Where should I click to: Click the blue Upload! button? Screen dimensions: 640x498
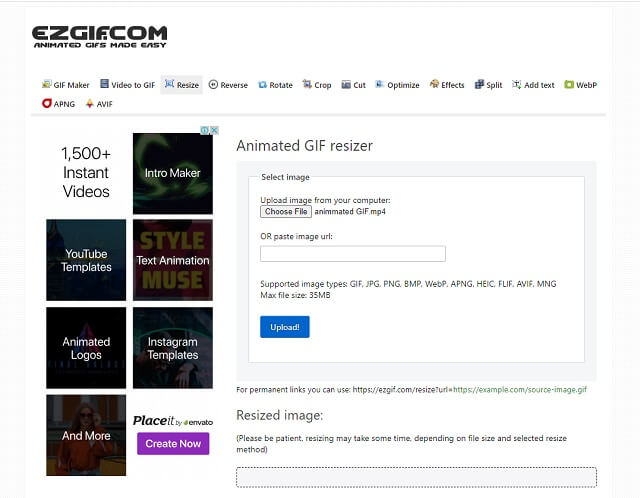pos(284,327)
